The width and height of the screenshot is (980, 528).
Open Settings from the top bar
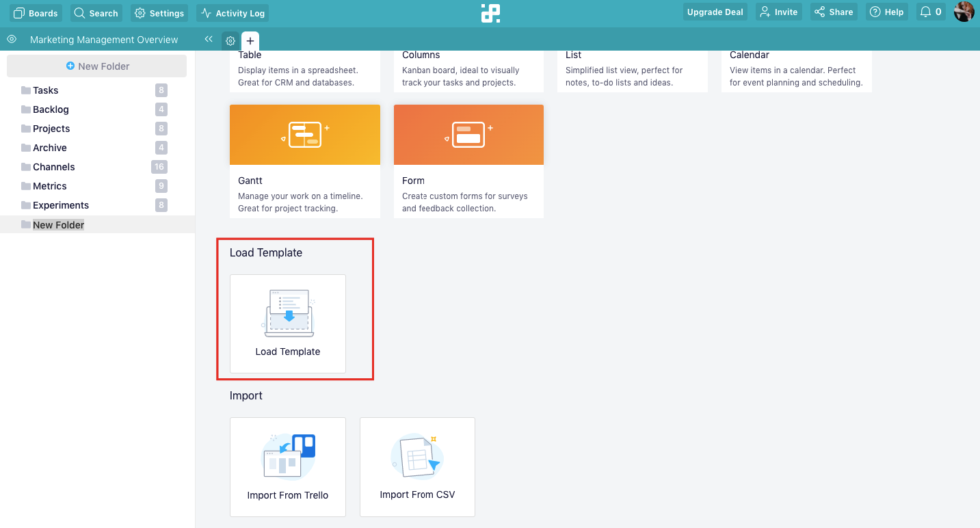click(159, 12)
